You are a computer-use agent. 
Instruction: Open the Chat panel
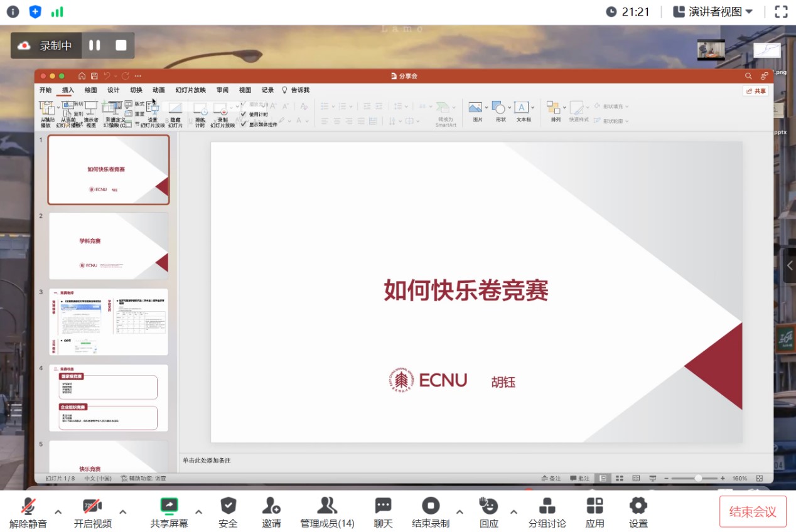[383, 505]
